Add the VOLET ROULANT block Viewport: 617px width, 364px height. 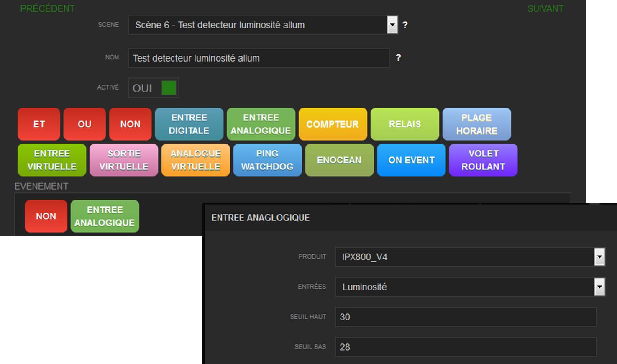tap(483, 160)
